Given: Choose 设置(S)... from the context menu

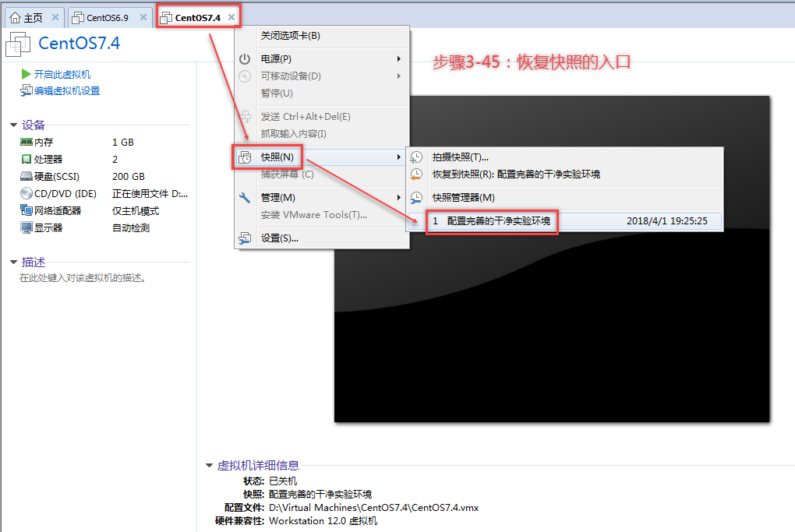Looking at the screenshot, I should (x=322, y=238).
